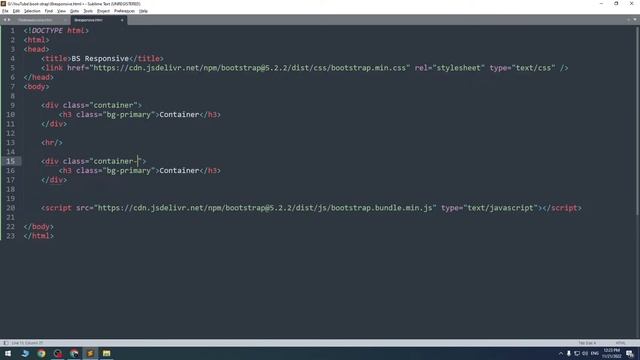The width and height of the screenshot is (640, 360).
Task: Show hidden system tray icons
Action: tap(561, 353)
